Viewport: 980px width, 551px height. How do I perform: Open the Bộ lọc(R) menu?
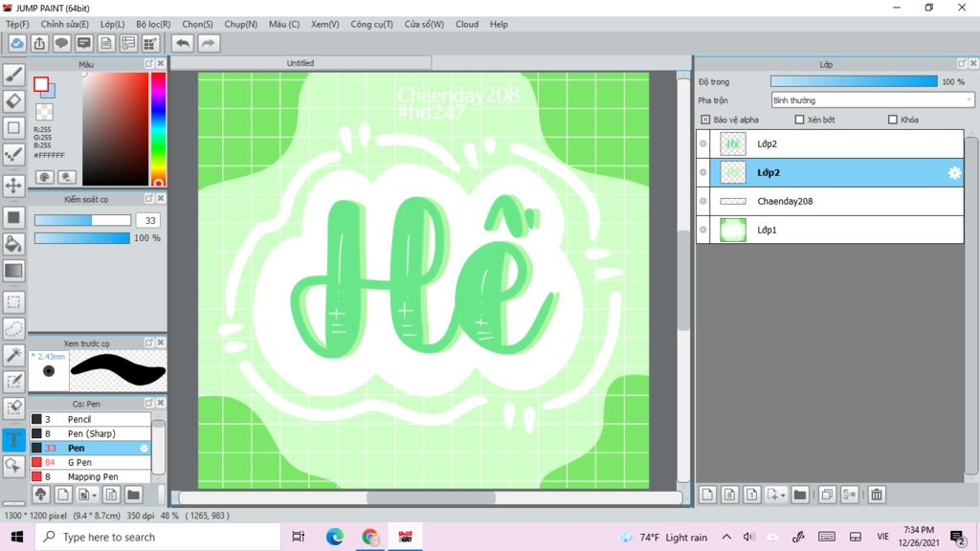pyautogui.click(x=153, y=24)
